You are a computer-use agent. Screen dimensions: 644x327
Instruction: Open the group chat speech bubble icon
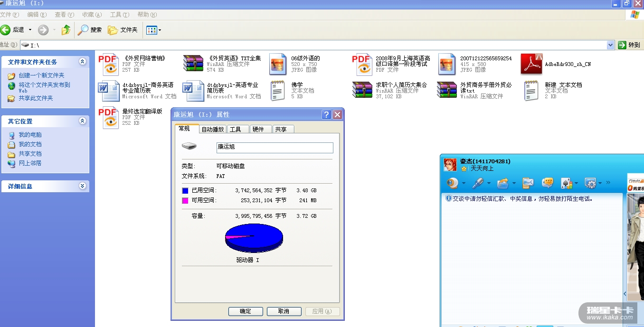click(548, 183)
